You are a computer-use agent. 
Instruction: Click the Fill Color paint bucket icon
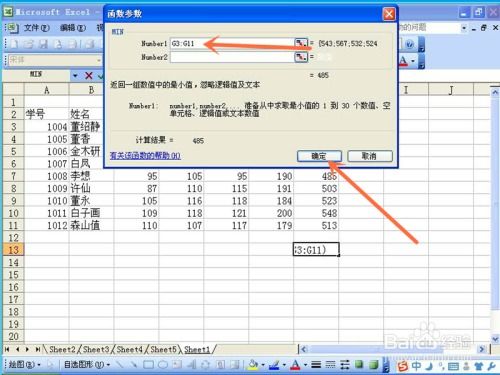253,365
